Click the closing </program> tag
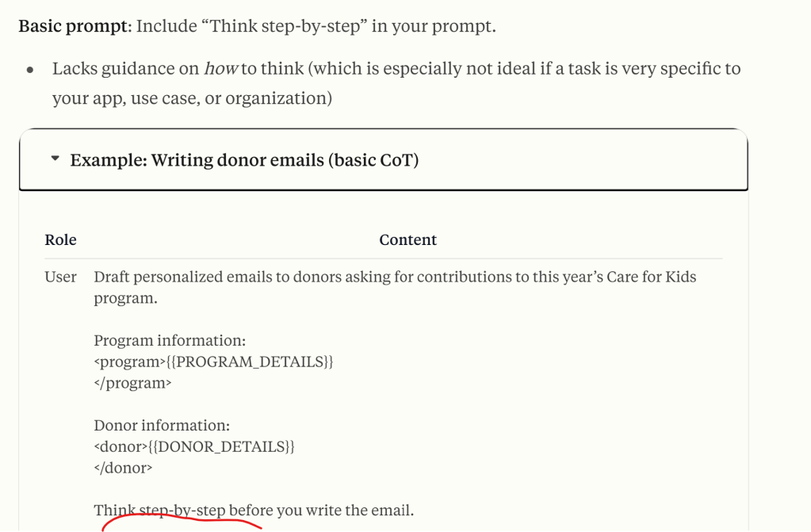The image size is (811, 532). 132,383
